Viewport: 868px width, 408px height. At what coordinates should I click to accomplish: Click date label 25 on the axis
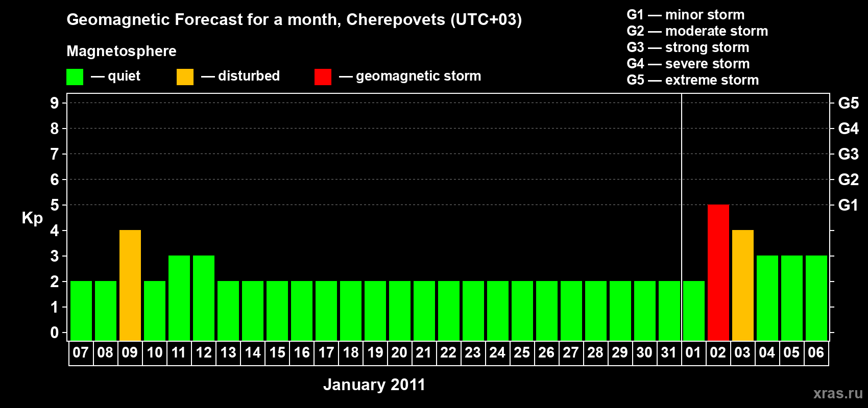point(522,352)
